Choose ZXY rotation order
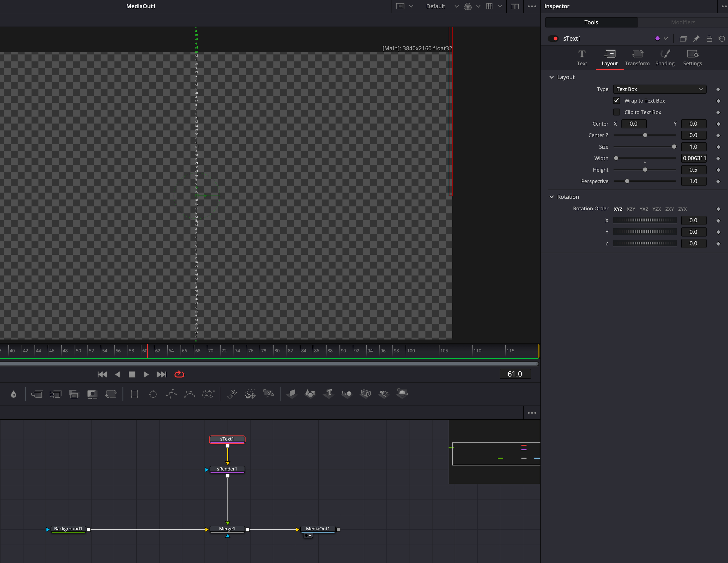 [x=670, y=209]
